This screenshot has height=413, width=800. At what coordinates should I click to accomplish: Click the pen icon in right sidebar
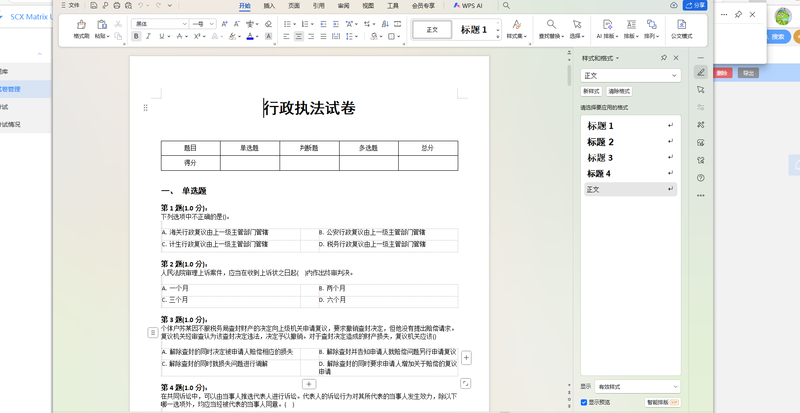pos(701,72)
